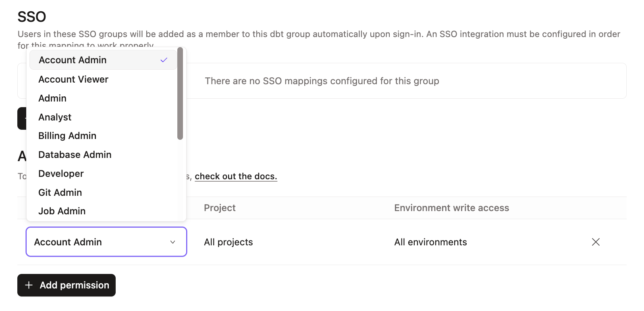This screenshot has width=644, height=311.
Task: Select Developer in the permission list
Action: [61, 173]
